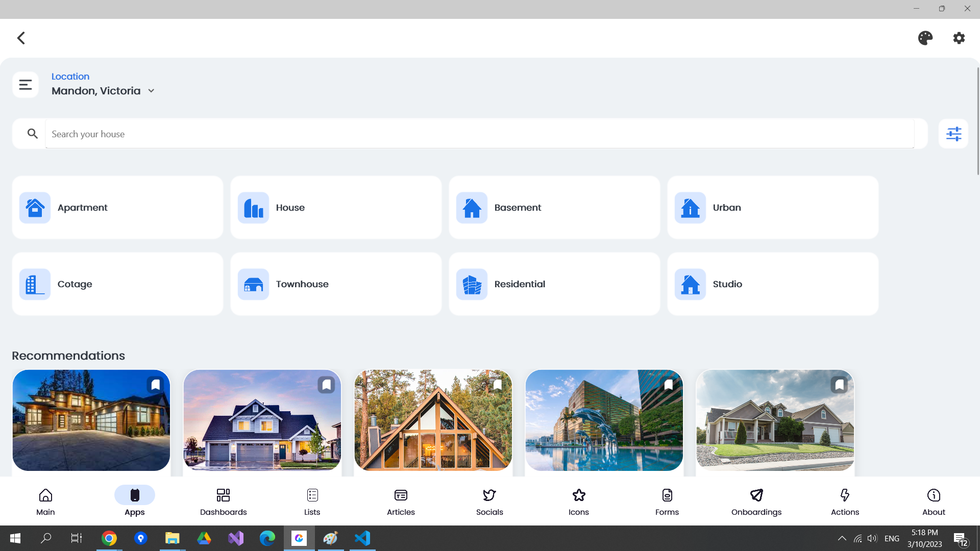Click the filter sliders icon

(x=953, y=134)
